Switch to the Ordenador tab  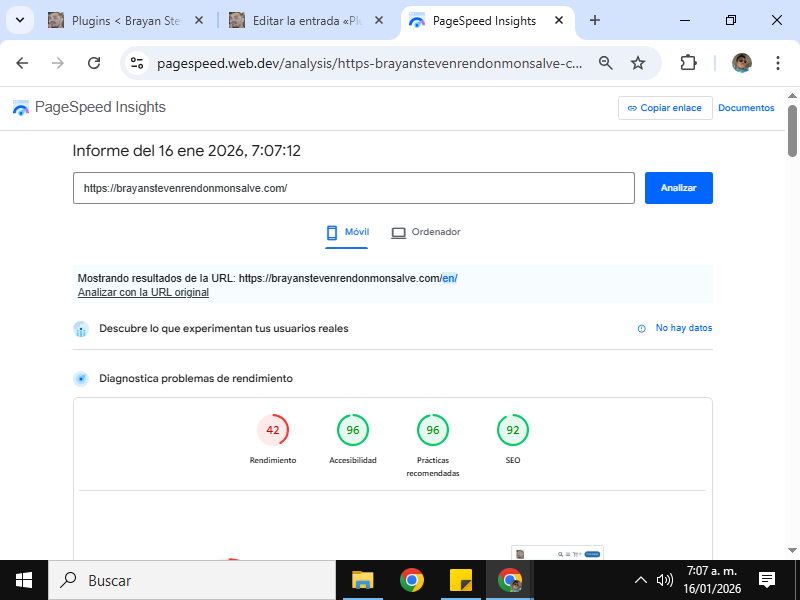click(x=426, y=232)
